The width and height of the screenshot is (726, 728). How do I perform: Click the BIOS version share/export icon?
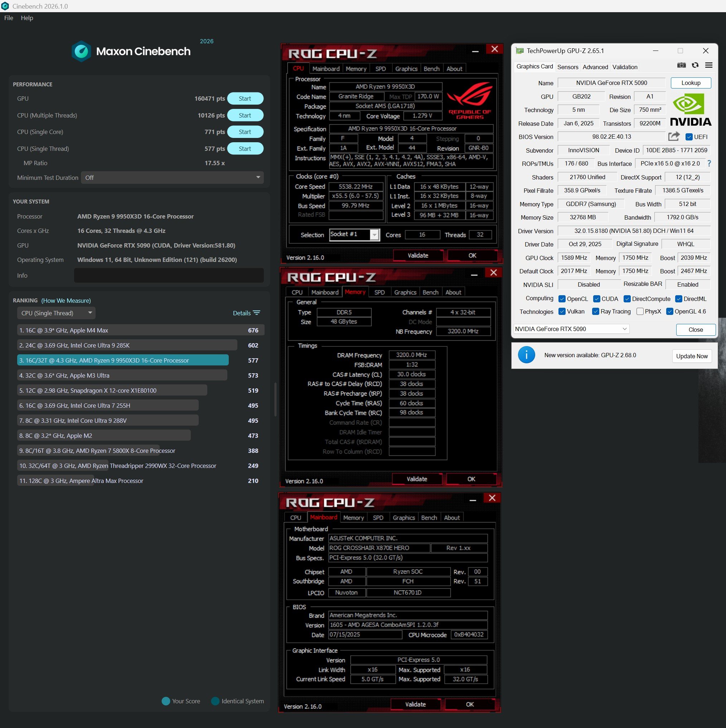(674, 136)
